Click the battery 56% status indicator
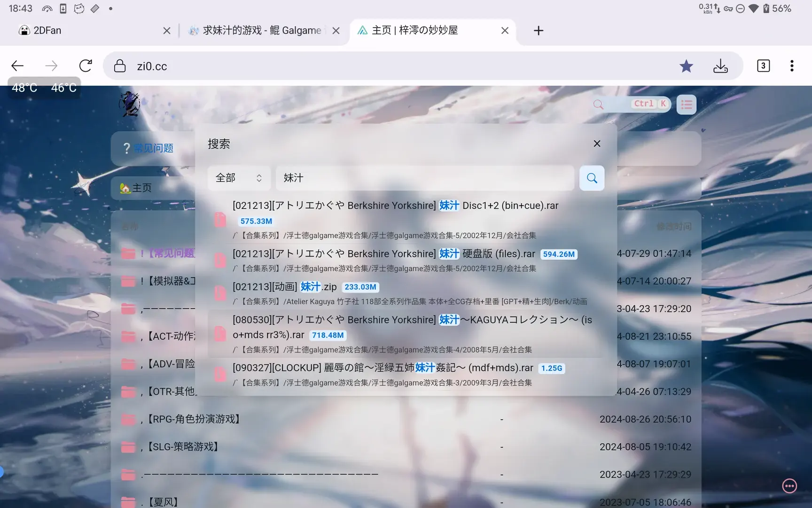 tap(777, 8)
